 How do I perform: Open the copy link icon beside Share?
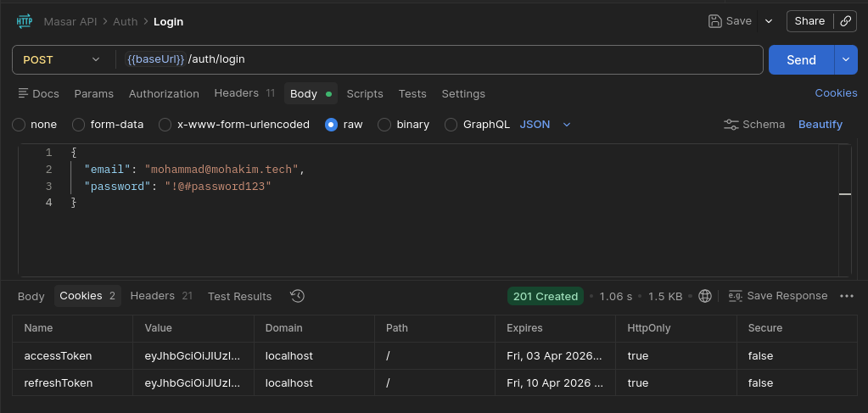pos(845,21)
